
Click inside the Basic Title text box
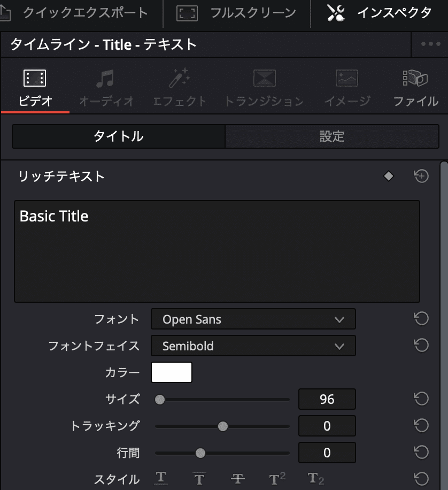click(217, 251)
